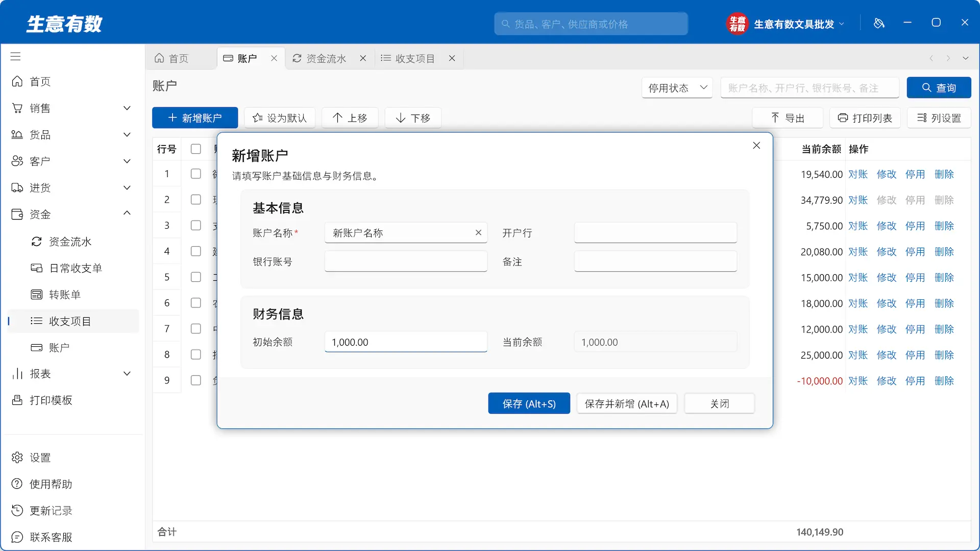Image resolution: width=980 pixels, height=551 pixels.
Task: Collapse the 资金 sidebar menu
Action: click(71, 214)
